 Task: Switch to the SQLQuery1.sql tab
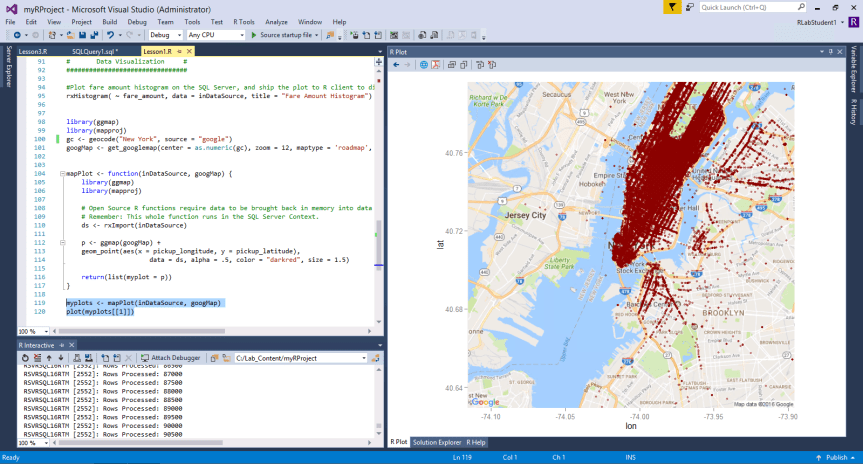coord(95,51)
